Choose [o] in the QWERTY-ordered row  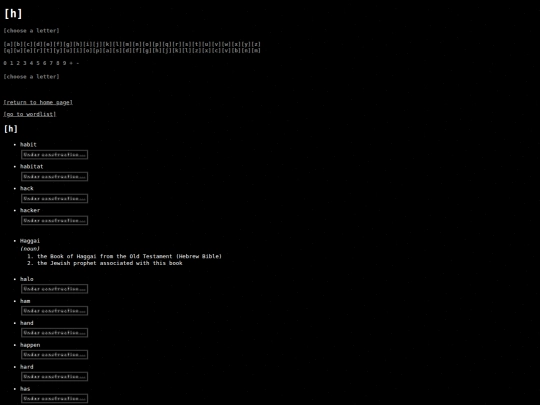(87, 51)
